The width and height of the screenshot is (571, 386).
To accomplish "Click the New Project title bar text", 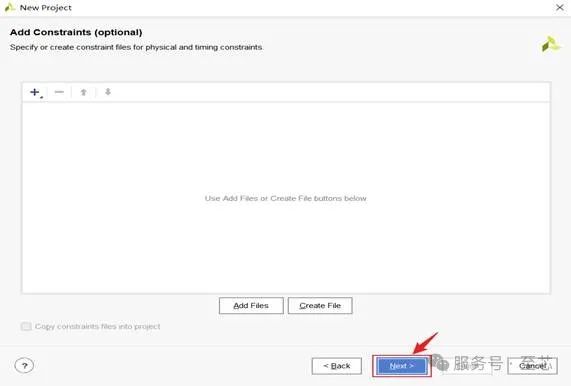I will click(x=46, y=8).
